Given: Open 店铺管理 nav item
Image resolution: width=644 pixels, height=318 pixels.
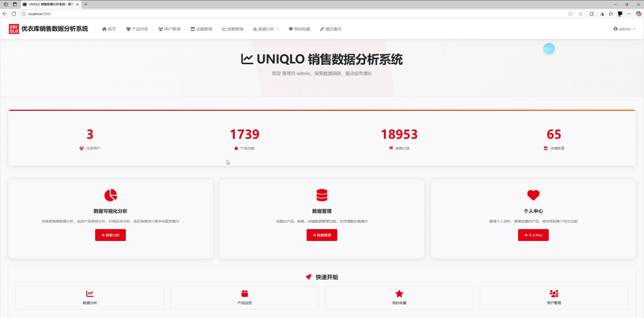Looking at the screenshot, I should tap(201, 29).
